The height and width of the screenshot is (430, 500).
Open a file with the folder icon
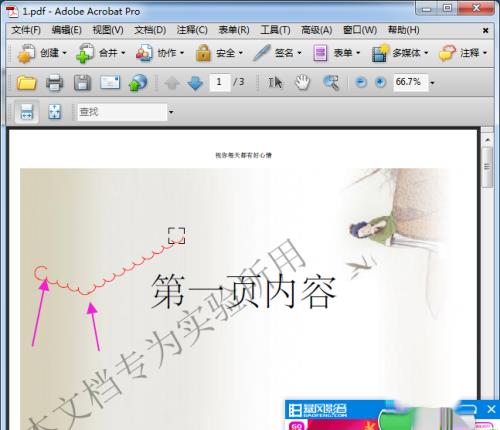(x=26, y=82)
